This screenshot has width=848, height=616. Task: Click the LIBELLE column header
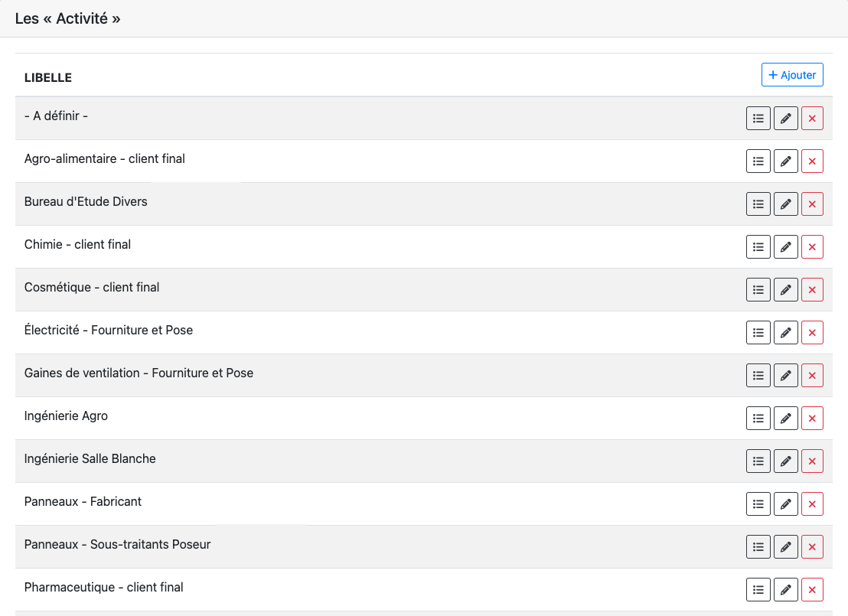(48, 77)
